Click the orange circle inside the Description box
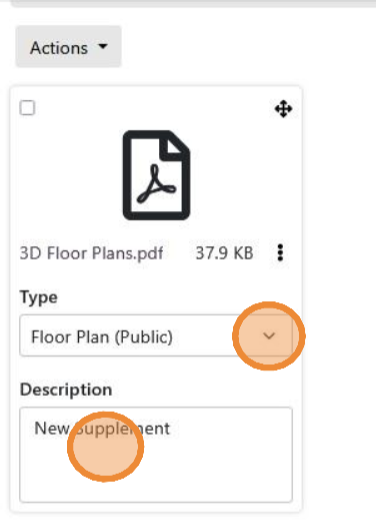Viewport: 376px width, 526px height. click(106, 447)
